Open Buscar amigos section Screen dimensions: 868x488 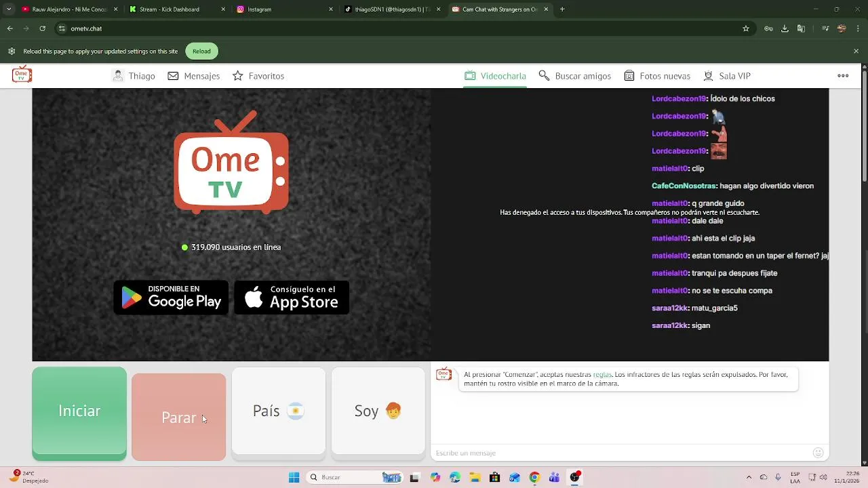click(575, 76)
